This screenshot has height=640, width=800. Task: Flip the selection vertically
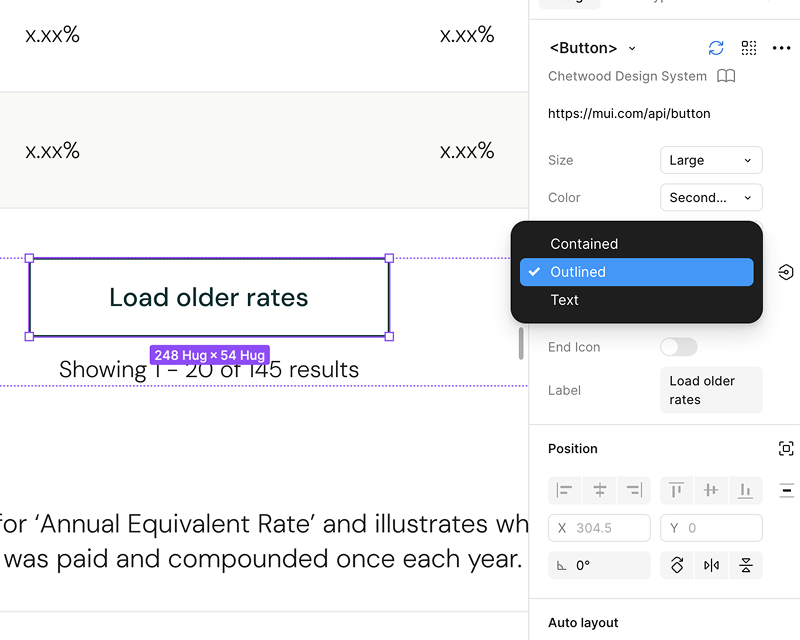pyautogui.click(x=746, y=565)
